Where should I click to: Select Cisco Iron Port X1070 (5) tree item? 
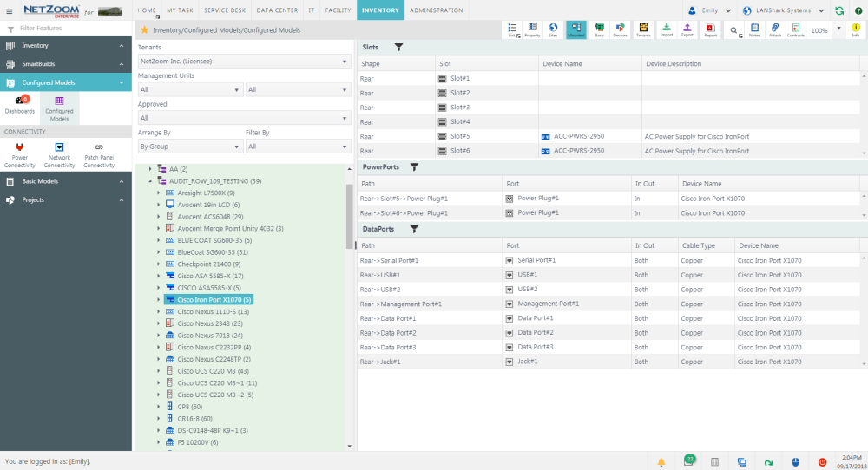(x=208, y=300)
